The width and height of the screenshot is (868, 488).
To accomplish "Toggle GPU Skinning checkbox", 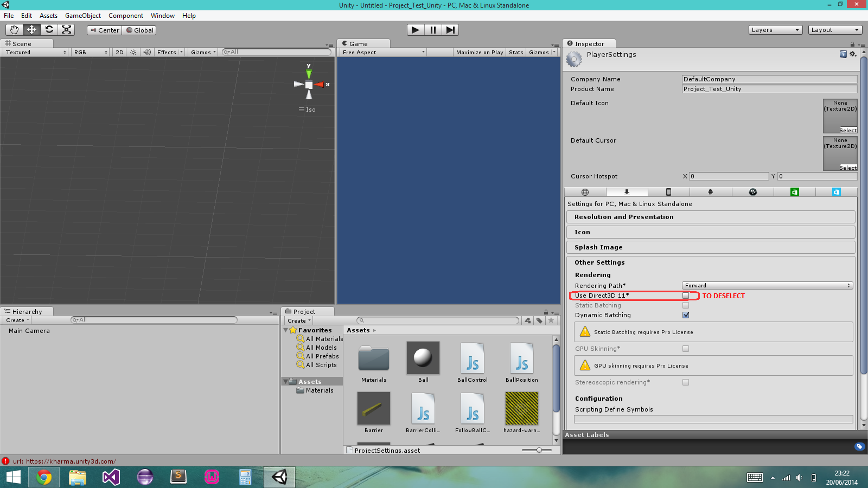I will [686, 349].
